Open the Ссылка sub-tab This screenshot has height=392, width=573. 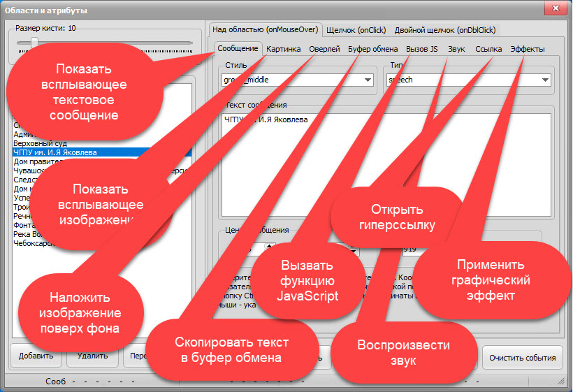coord(488,49)
